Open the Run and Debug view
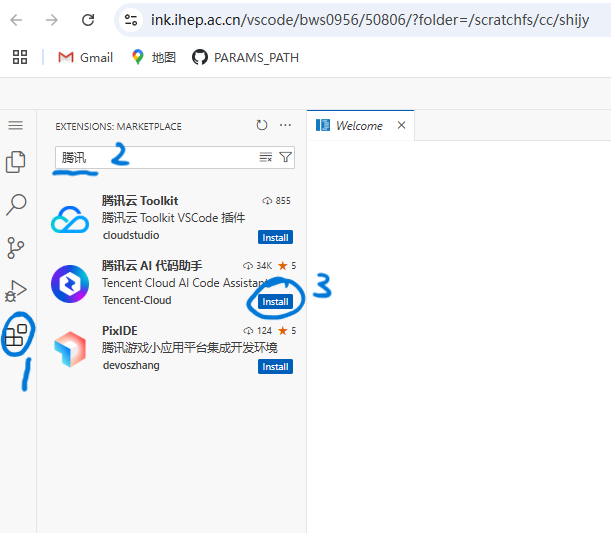 16,291
